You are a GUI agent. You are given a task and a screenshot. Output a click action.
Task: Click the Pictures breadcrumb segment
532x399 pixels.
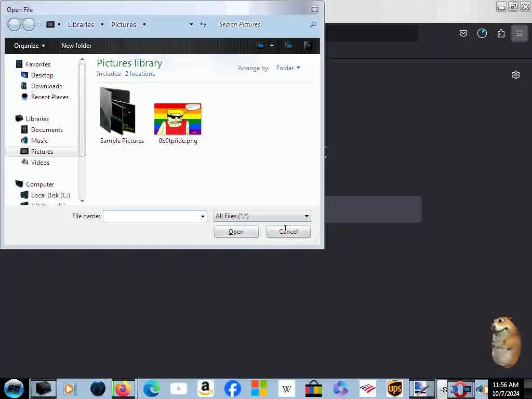pos(124,24)
